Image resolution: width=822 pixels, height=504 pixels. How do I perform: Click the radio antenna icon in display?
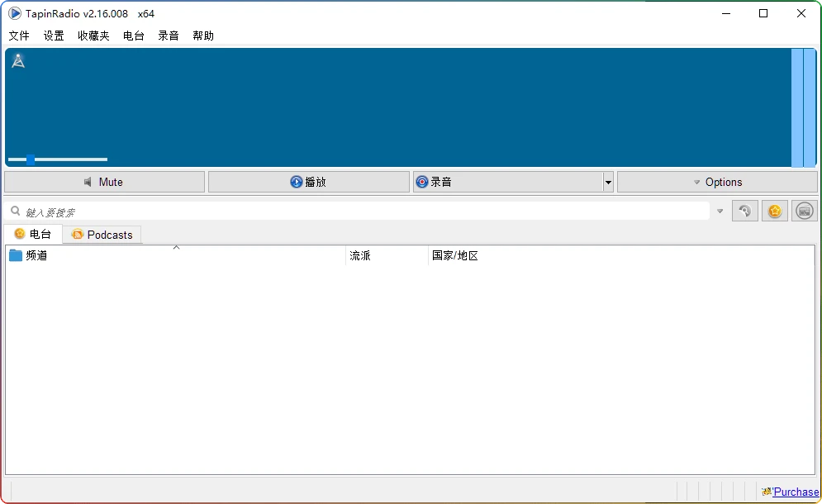(18, 60)
